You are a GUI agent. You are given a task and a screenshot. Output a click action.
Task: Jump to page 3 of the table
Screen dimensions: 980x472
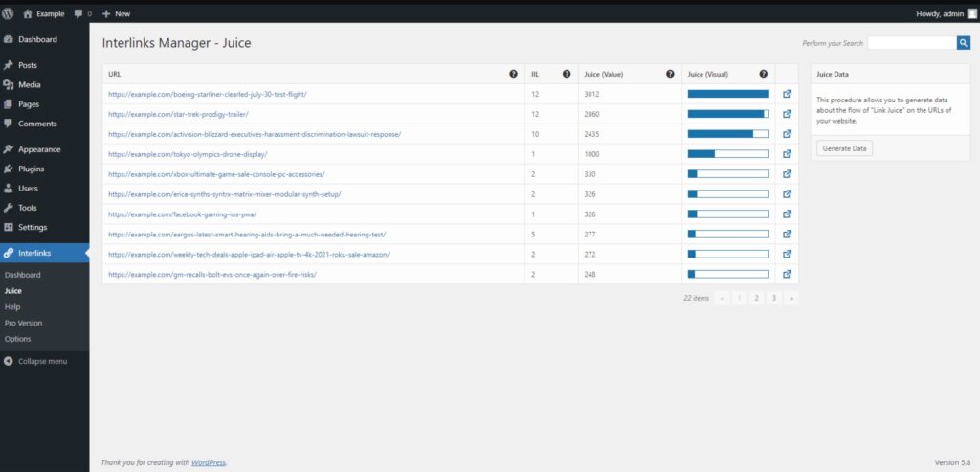[773, 298]
